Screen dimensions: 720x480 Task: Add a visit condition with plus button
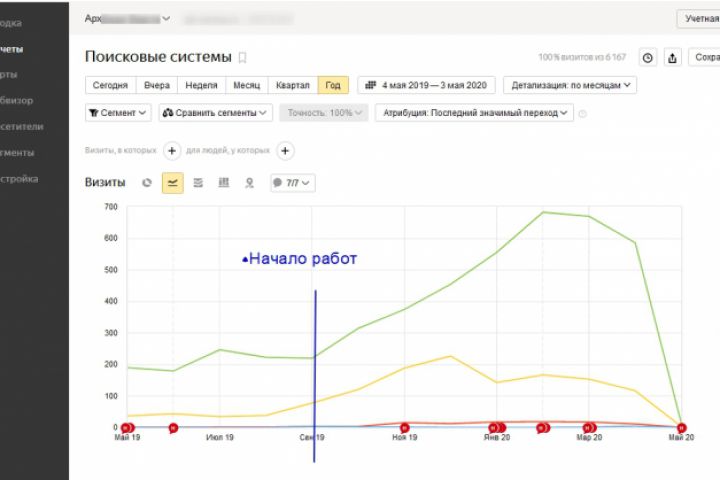172,151
